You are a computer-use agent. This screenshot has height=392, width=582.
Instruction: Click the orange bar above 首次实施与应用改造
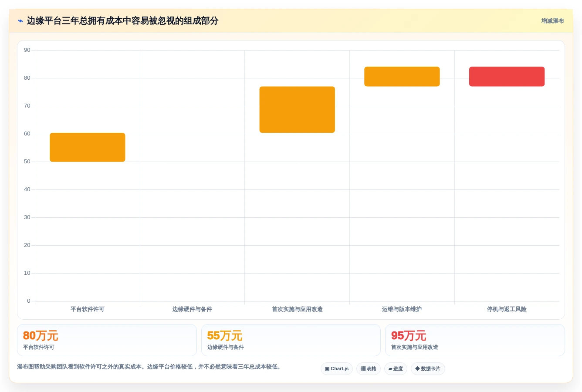(297, 110)
